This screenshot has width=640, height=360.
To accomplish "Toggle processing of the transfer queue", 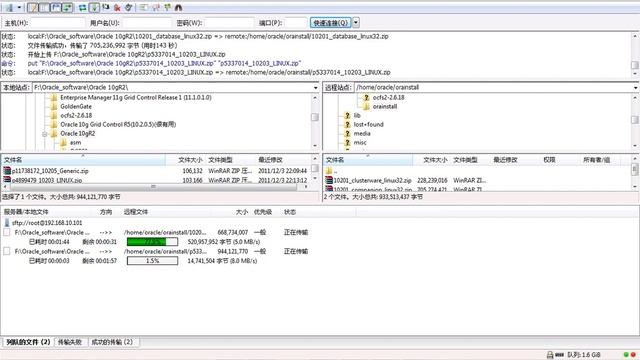I will pyautogui.click(x=94, y=7).
